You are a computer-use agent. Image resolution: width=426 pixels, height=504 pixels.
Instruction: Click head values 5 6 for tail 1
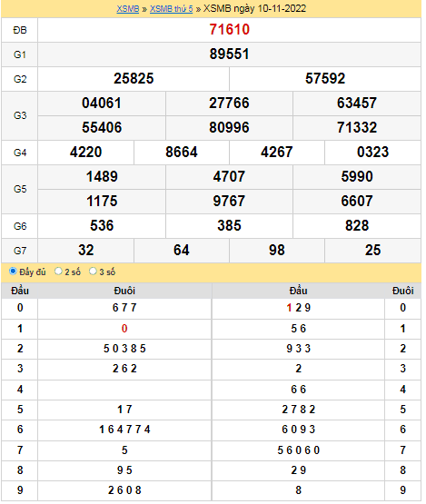[298, 329]
